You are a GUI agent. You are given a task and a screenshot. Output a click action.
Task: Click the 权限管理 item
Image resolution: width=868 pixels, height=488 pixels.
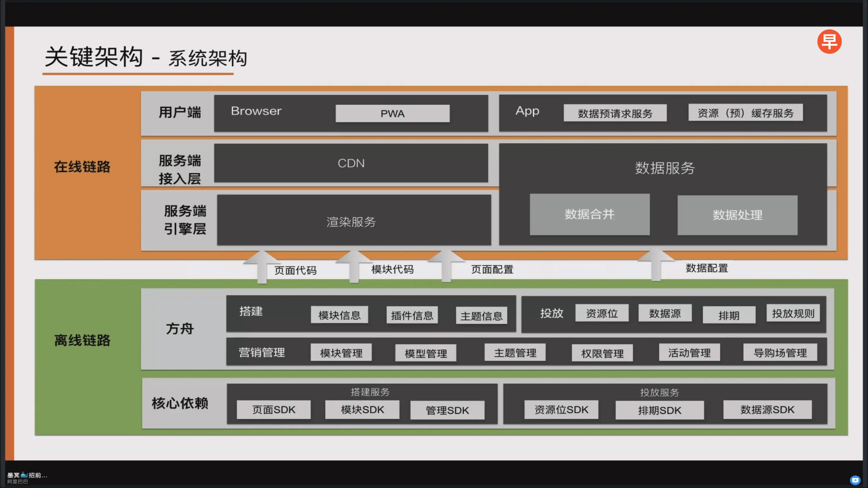602,353
